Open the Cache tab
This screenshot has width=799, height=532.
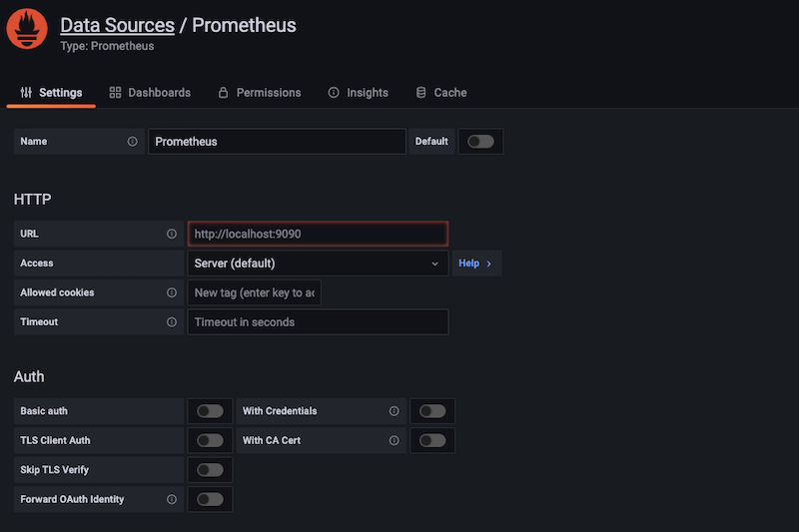[441, 93]
